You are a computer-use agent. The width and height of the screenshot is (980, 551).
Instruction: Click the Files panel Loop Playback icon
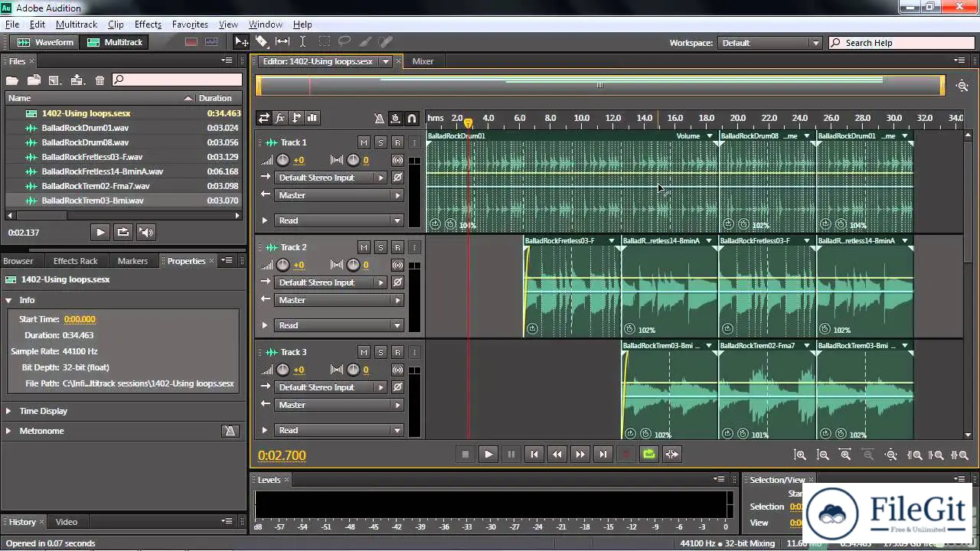(x=122, y=232)
